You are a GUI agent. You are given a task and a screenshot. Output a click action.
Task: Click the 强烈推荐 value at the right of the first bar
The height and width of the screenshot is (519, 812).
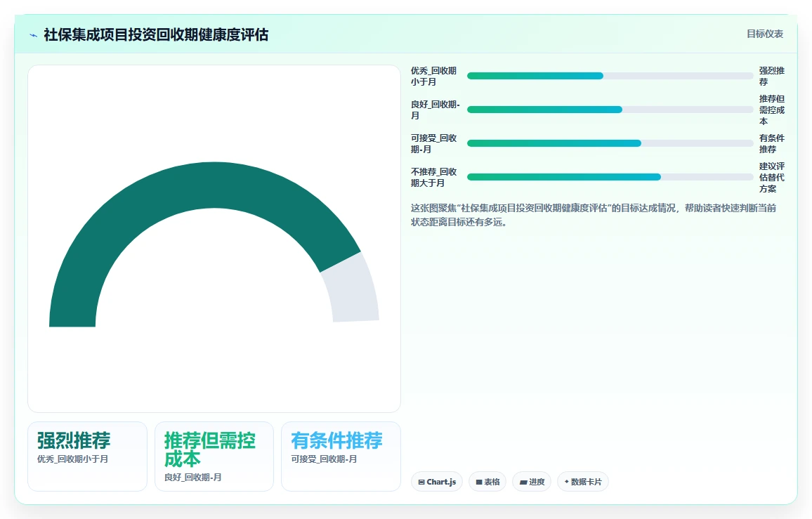pyautogui.click(x=771, y=76)
